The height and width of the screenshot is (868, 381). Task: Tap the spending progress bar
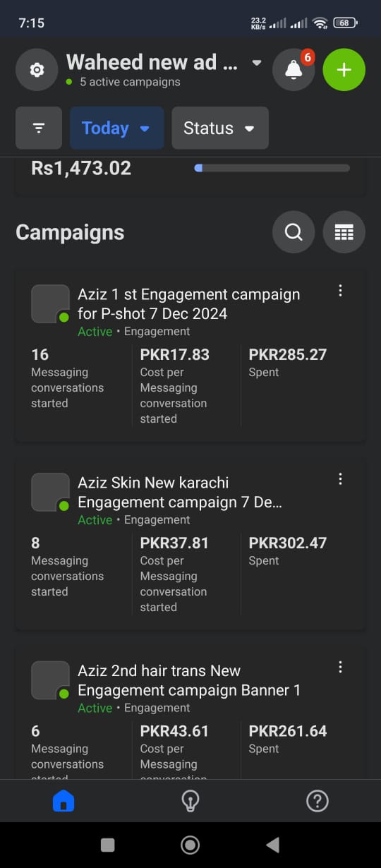point(272,168)
